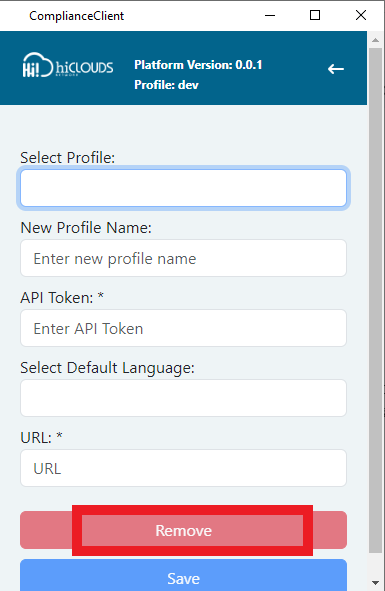Image resolution: width=385 pixels, height=591 pixels.
Task: Click the Select Default Language: label
Action: coord(107,368)
